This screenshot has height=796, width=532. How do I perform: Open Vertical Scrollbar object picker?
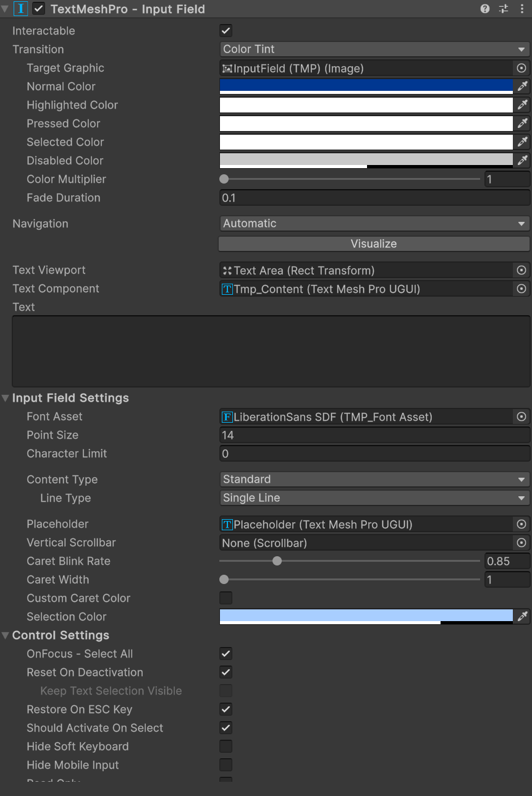[521, 543]
